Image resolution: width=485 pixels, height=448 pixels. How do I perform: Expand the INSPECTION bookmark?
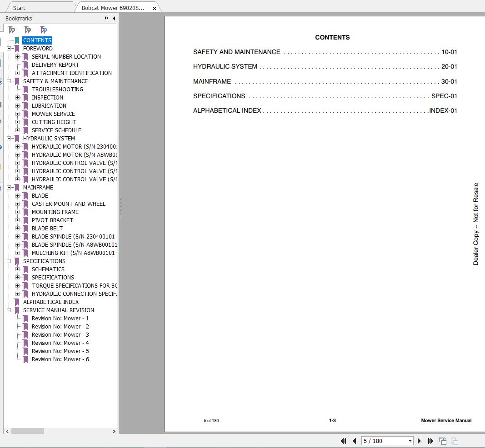18,97
